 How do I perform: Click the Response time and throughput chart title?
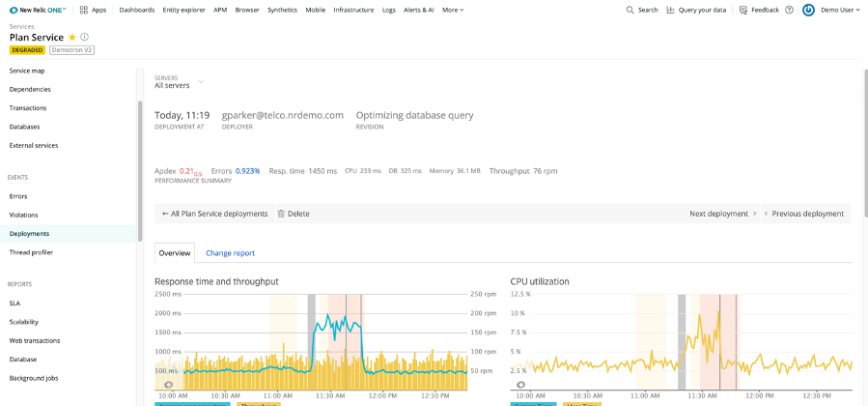coord(216,281)
